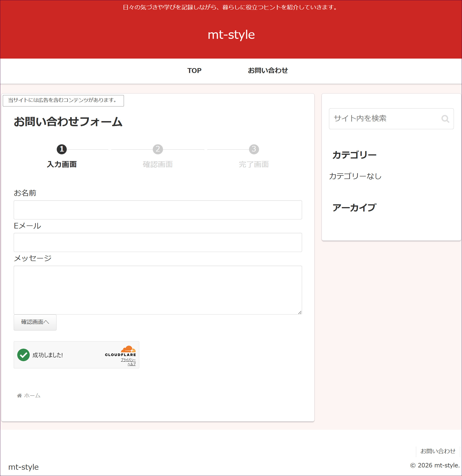Follow the ホーム breadcrumb link
Screen dimensions: 462x476
(32, 396)
